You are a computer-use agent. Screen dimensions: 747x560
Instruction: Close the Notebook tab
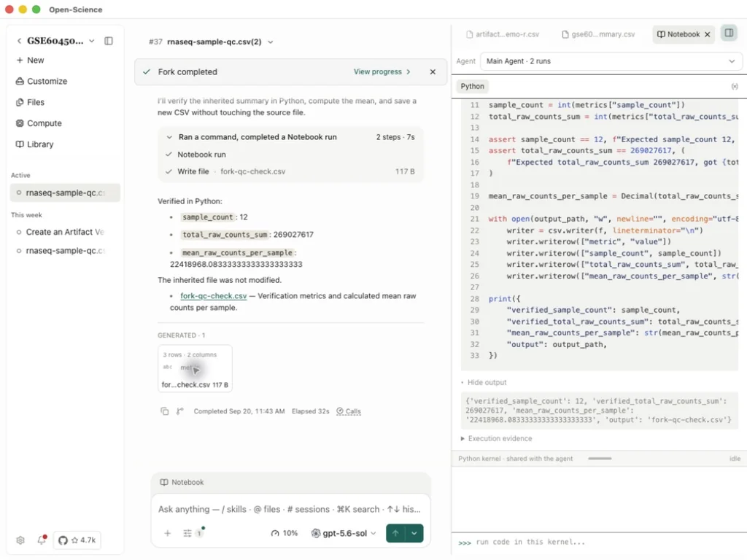(708, 34)
